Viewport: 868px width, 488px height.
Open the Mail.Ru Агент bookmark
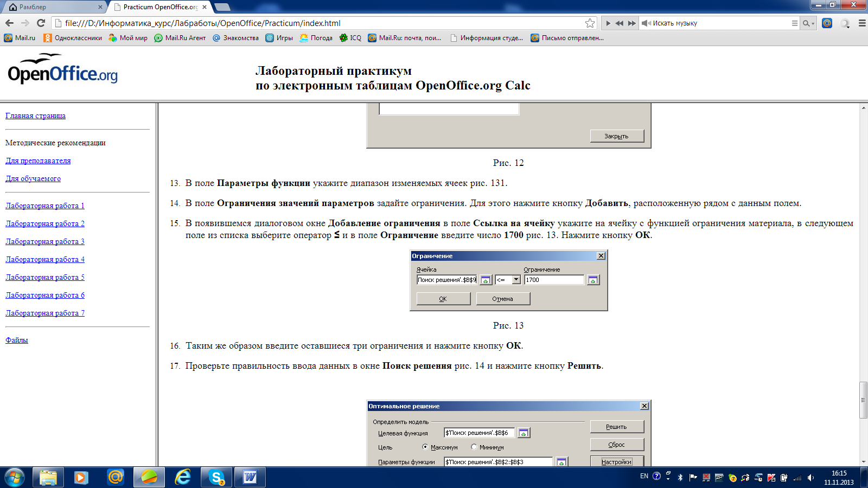[180, 38]
